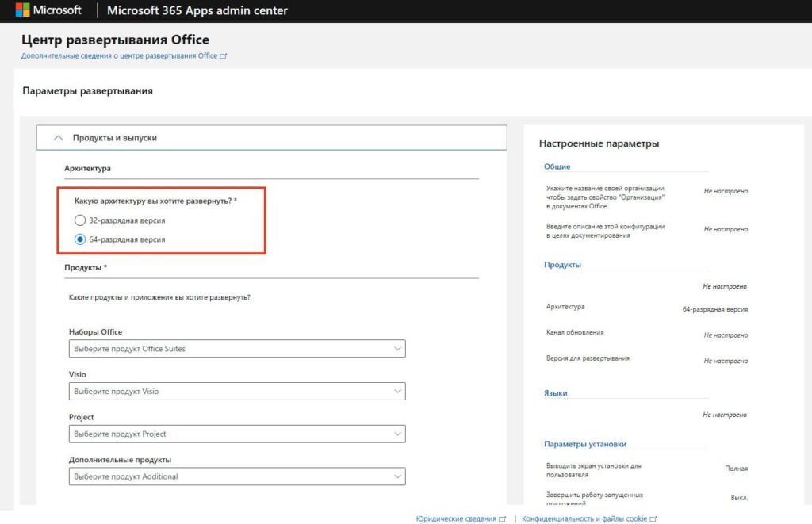Click Укажите название своей организации summary row

coord(646,197)
